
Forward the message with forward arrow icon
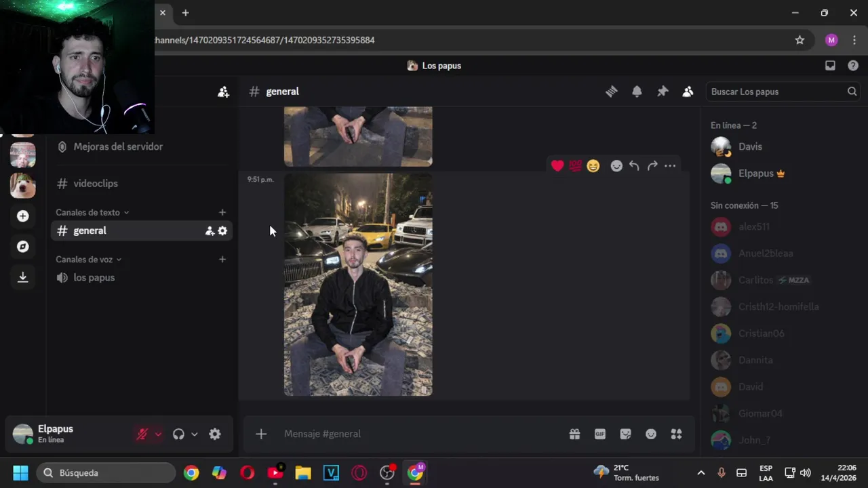coord(652,165)
